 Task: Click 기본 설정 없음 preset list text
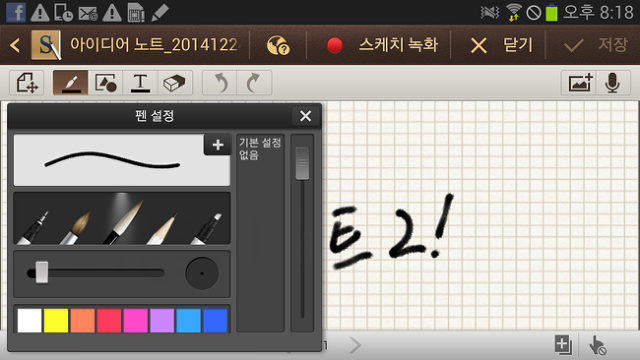pyautogui.click(x=260, y=149)
